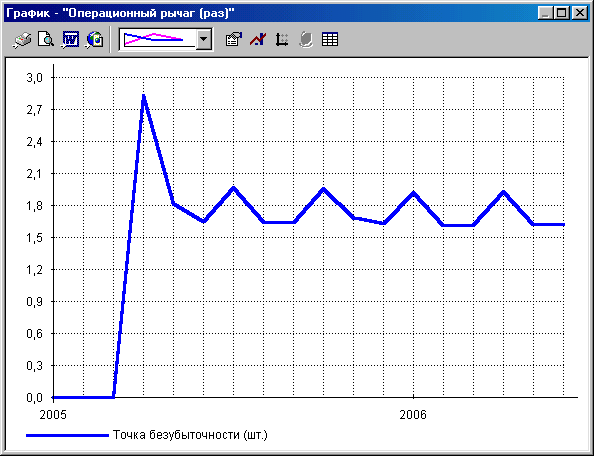Maximize the График window
Screen dimensions: 594x456
click(x=561, y=14)
